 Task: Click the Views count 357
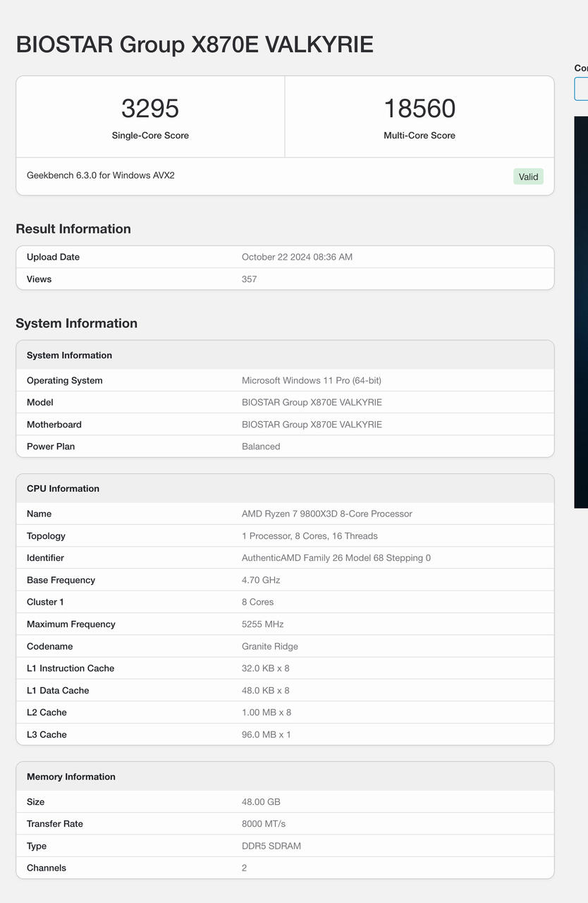[249, 279]
